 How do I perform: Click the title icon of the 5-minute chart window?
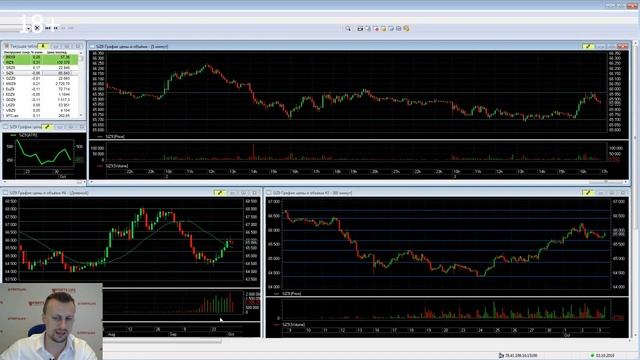(92, 47)
